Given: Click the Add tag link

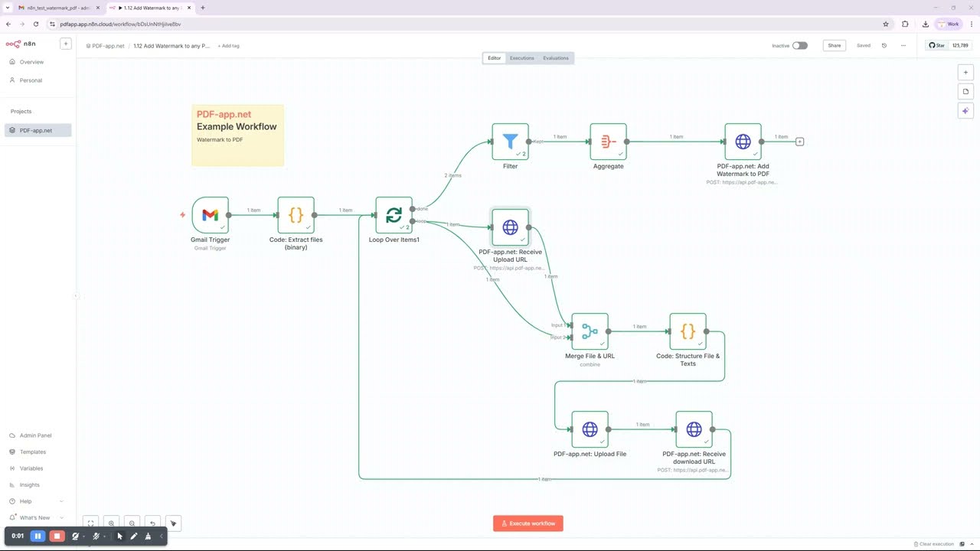Looking at the screenshot, I should tap(228, 46).
